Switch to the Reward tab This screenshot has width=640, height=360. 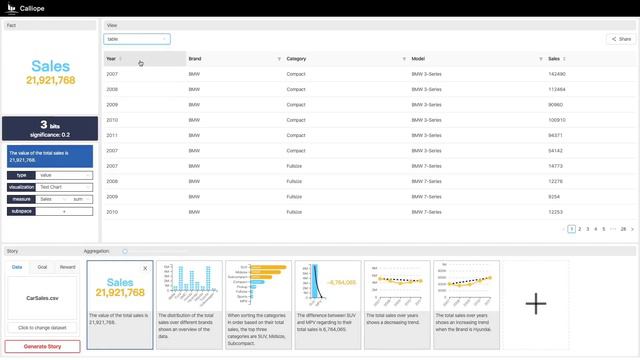[68, 267]
